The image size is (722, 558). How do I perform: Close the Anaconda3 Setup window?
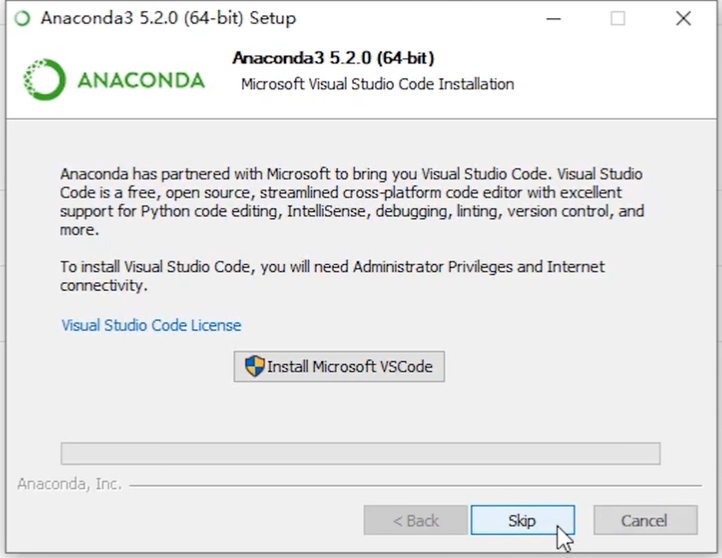point(684,18)
